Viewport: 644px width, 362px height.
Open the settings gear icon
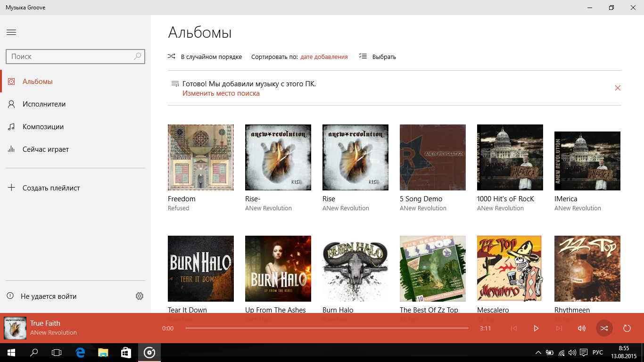click(x=140, y=296)
